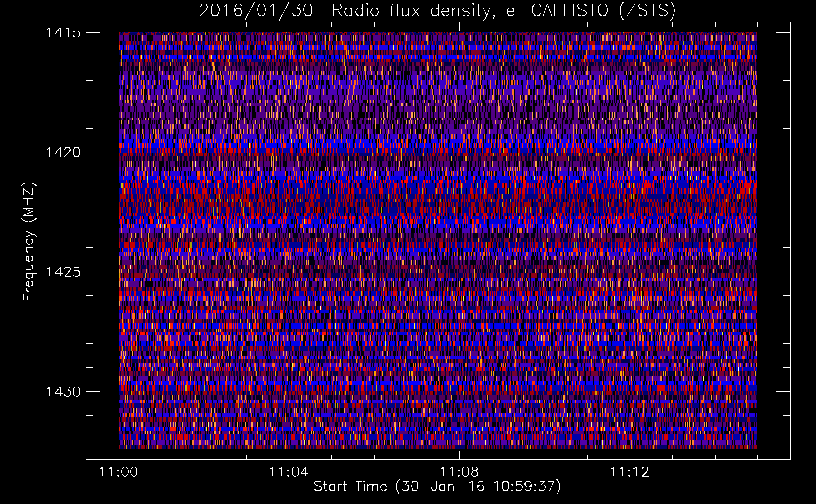Click the 1425 frequency axis label
Image resolution: width=816 pixels, height=504 pixels.
coord(64,272)
